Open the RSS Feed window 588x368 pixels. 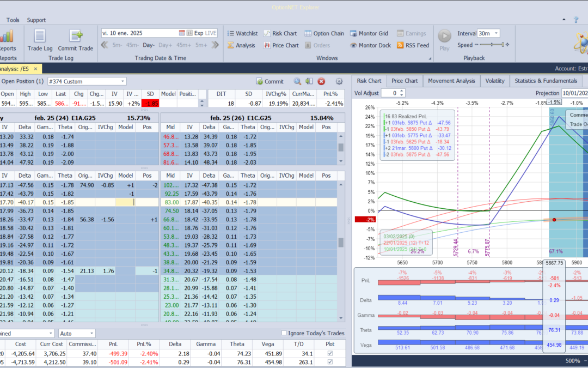(413, 45)
